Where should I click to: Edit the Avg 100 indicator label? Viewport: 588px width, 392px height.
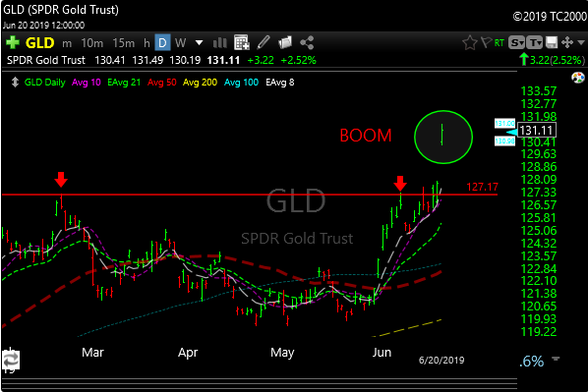click(241, 83)
